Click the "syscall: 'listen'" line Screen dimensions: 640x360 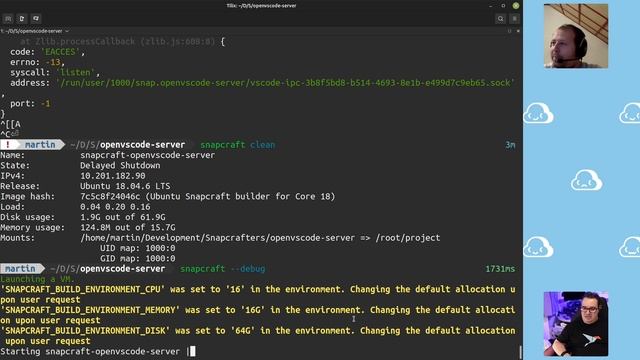[55, 73]
